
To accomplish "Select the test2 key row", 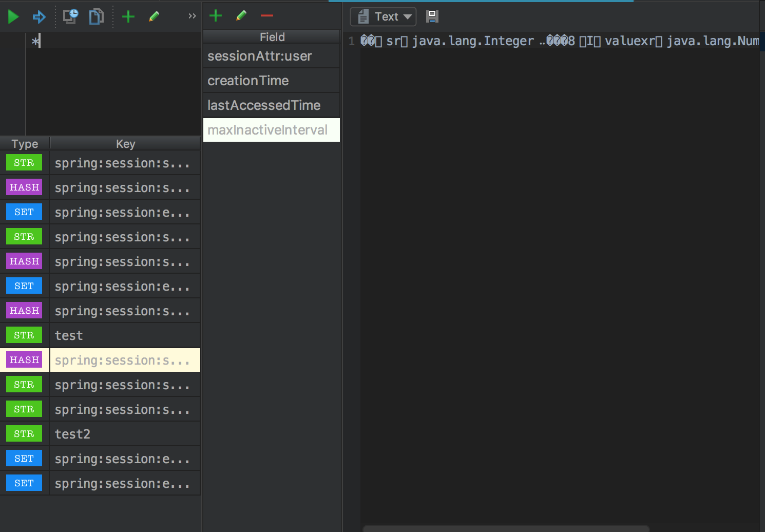I will [x=124, y=434].
